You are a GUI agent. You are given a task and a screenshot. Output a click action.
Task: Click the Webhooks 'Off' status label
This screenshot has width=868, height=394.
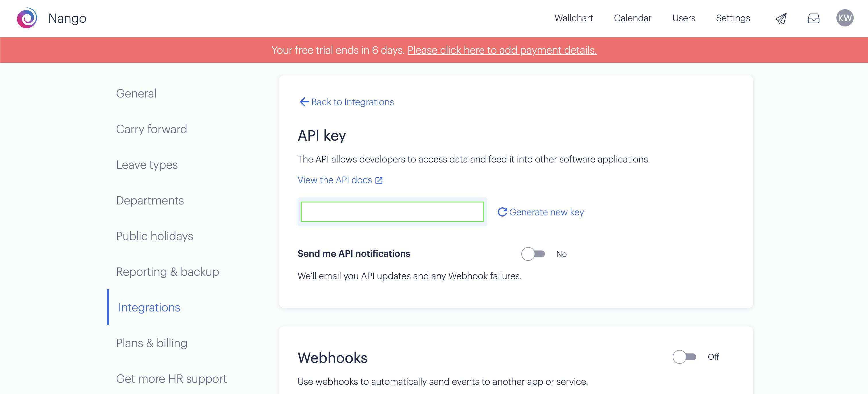tap(713, 357)
